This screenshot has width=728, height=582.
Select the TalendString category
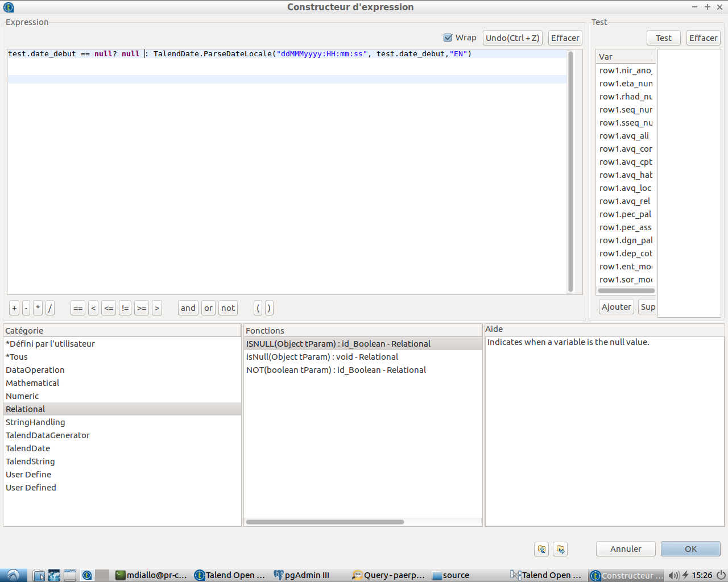pyautogui.click(x=122, y=462)
